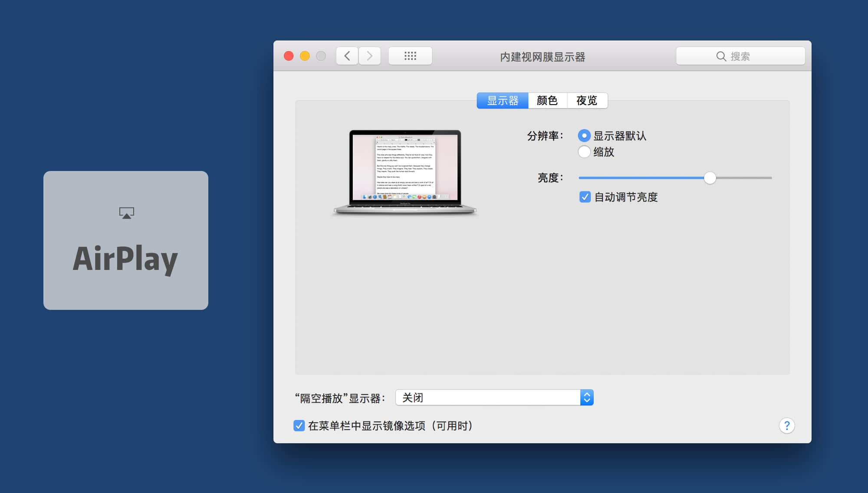Disable 在菜单栏中显示镜像选项 checkbox

click(299, 426)
